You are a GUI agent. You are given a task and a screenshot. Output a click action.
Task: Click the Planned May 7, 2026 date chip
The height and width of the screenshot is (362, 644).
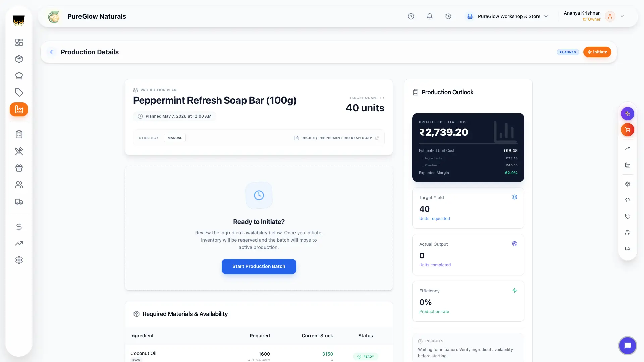pos(174,116)
